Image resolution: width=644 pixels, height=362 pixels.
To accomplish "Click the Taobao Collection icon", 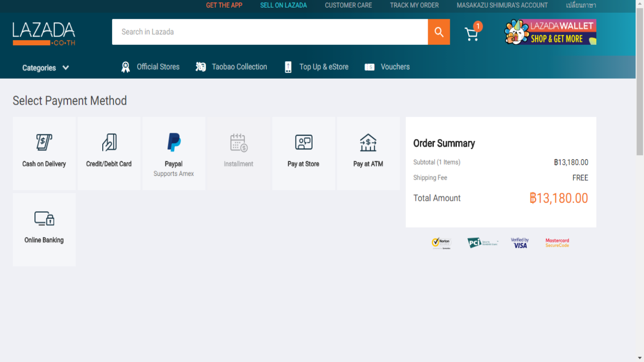I will 201,67.
